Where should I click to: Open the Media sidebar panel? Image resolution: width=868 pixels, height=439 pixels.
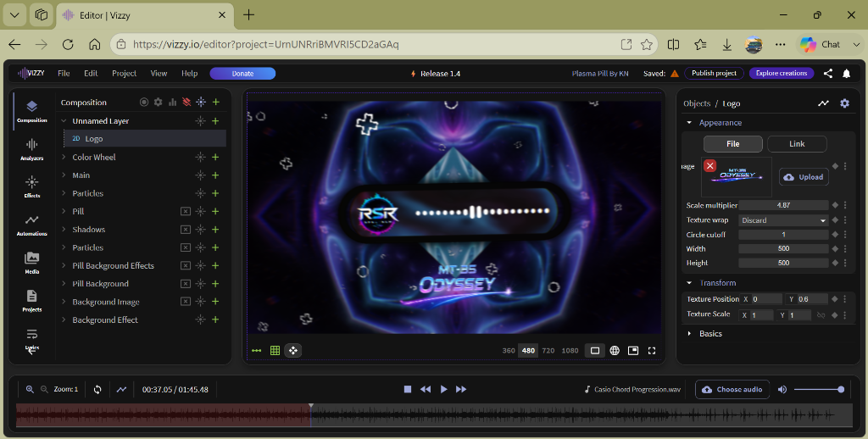point(31,263)
